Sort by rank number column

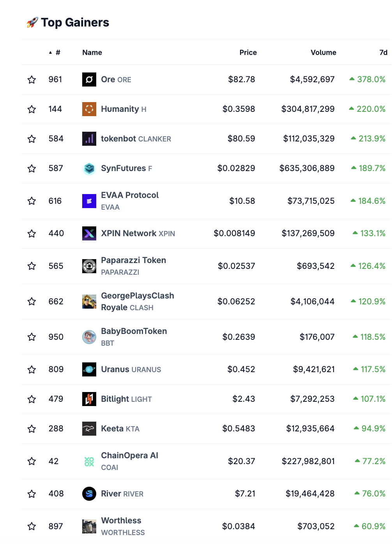(x=55, y=53)
